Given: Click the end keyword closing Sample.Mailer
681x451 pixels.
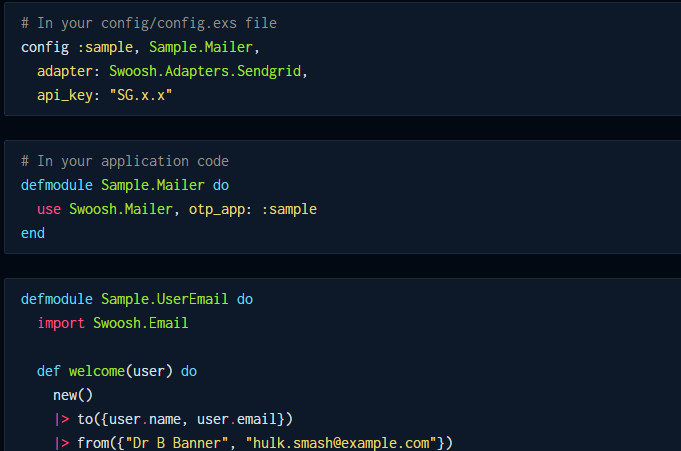Looking at the screenshot, I should point(33,233).
